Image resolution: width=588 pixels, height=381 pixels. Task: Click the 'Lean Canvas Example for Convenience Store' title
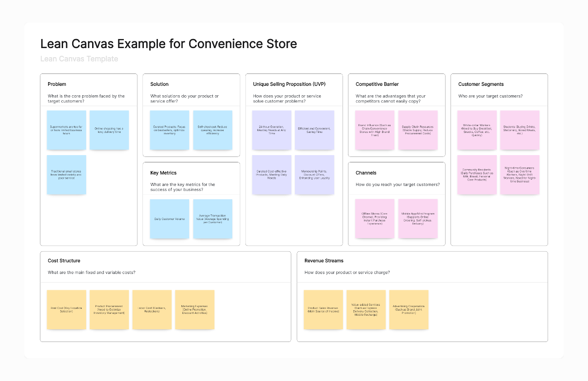[168, 44]
